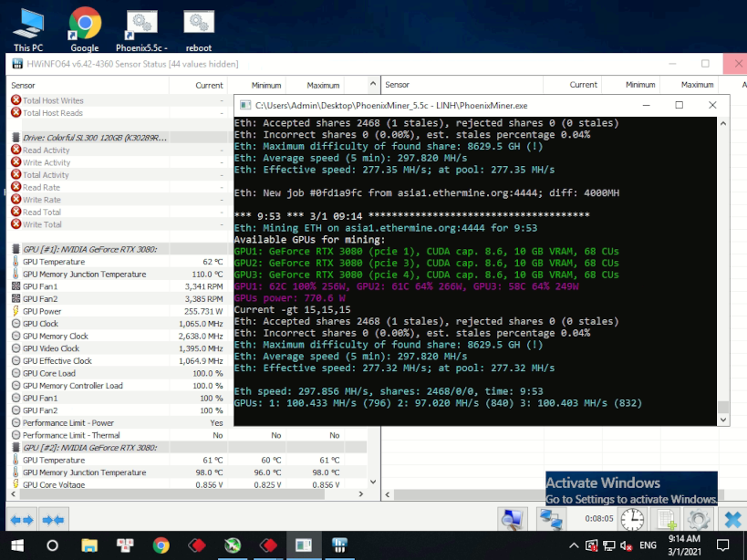Open File Explorer from taskbar
Screen dimensions: 747x560
(89, 545)
